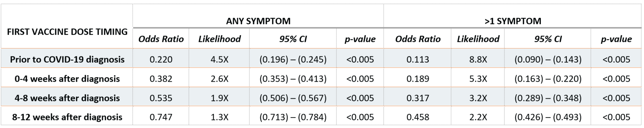Click the ANY SYMPTOM column group header
Image resolution: width=644 pixels, height=128 pixels.
[258, 21]
